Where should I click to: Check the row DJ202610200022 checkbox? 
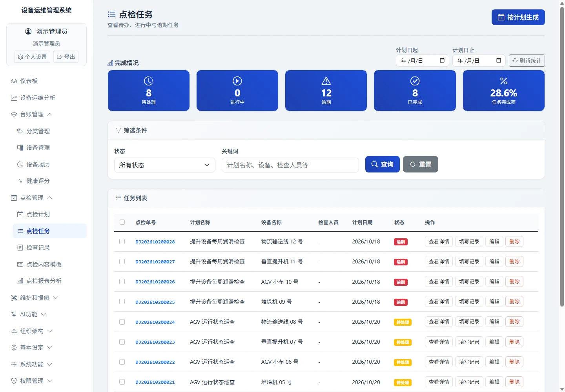pos(122,362)
